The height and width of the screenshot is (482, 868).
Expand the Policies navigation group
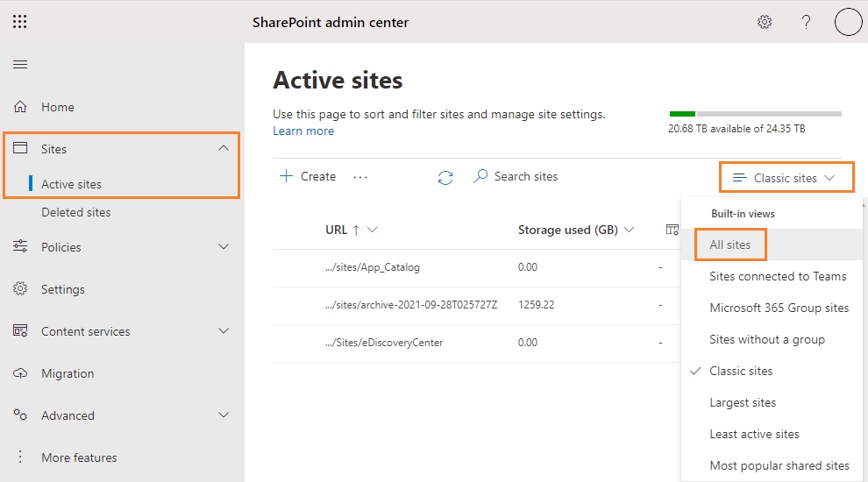pyautogui.click(x=223, y=247)
